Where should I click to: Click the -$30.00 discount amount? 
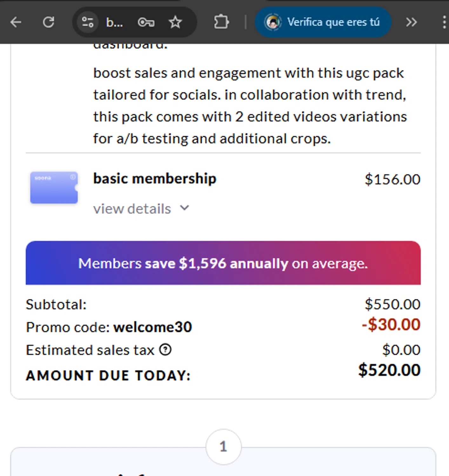391,324
